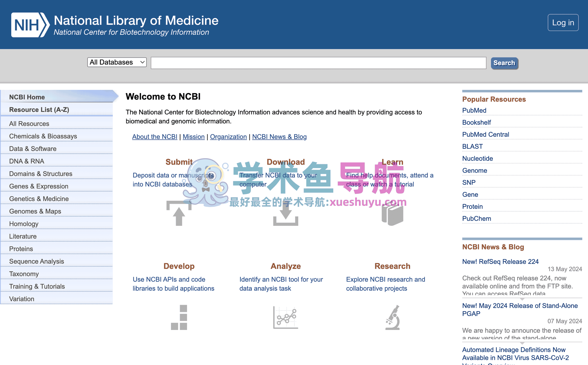Open Resource List (A-Z)
This screenshot has width=588, height=365.
[x=57, y=109]
